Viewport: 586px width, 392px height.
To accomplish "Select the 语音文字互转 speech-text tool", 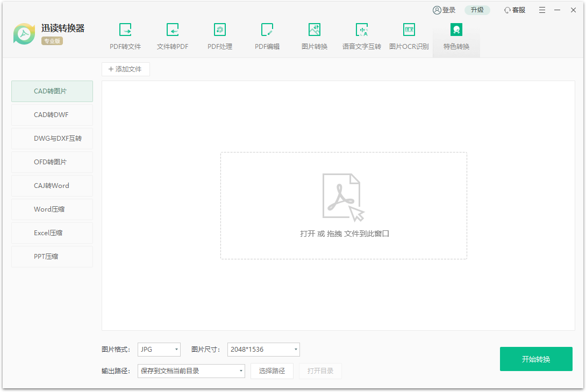I will tap(361, 35).
